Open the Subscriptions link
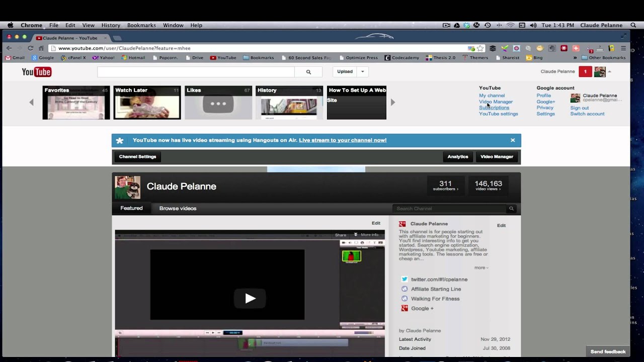 [x=494, y=108]
